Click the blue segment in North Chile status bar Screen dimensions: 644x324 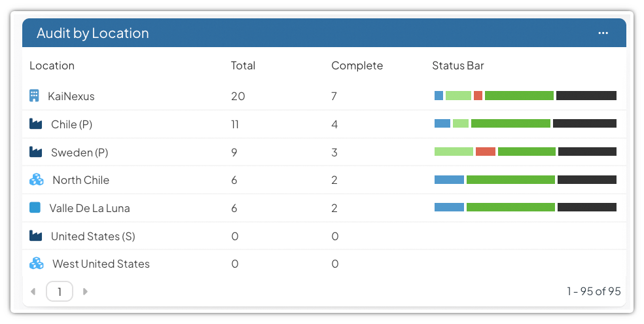[x=449, y=180]
